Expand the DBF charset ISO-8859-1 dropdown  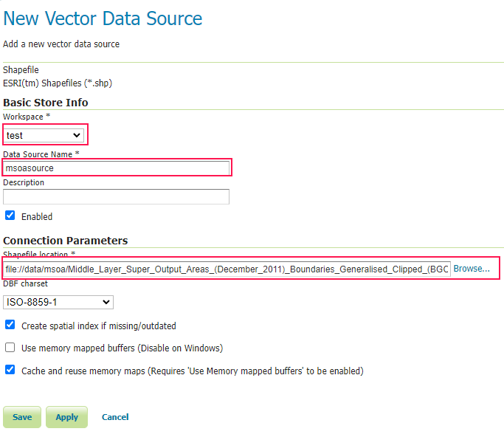tap(58, 302)
